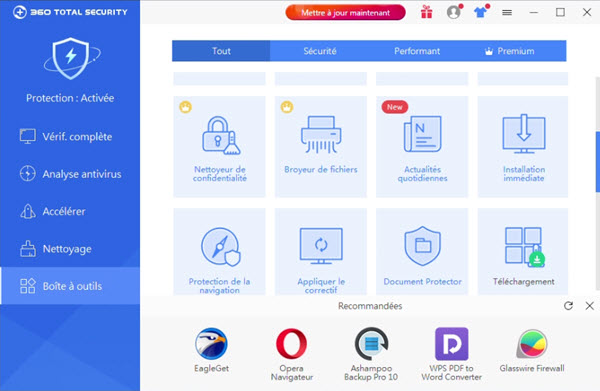Open the EagleGet recommended app
The width and height of the screenshot is (600, 391).
pyautogui.click(x=211, y=350)
